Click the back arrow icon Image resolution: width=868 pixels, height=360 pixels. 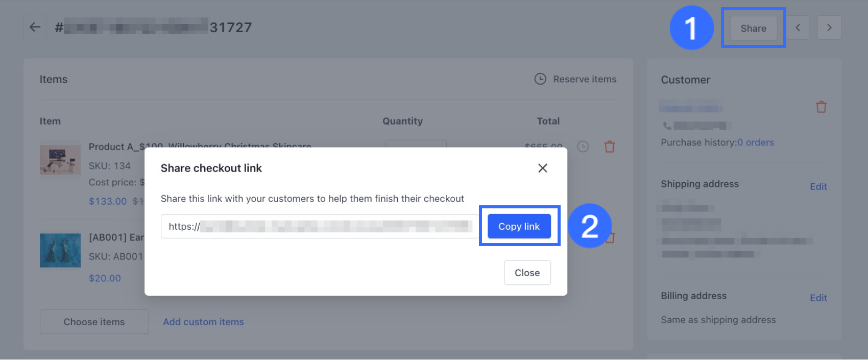(x=35, y=27)
